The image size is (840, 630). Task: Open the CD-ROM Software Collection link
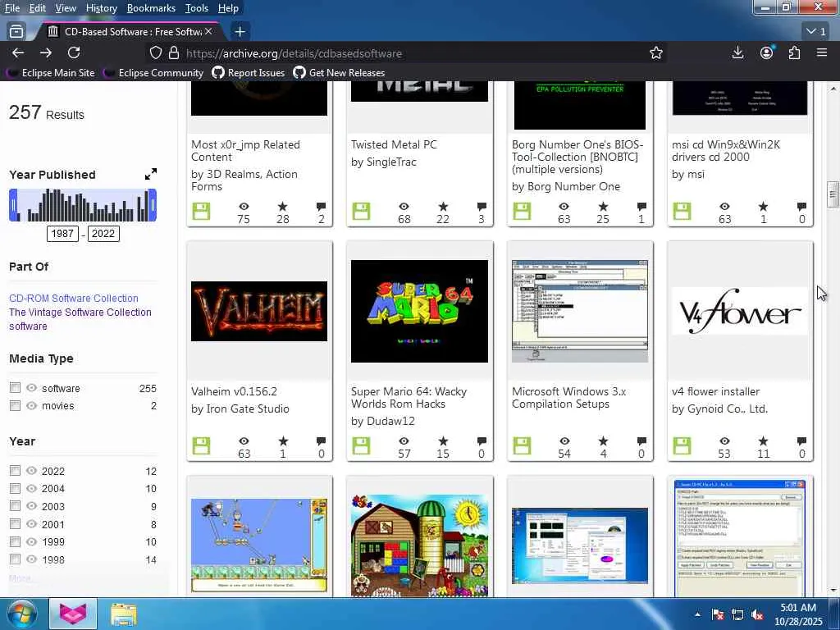click(x=73, y=299)
